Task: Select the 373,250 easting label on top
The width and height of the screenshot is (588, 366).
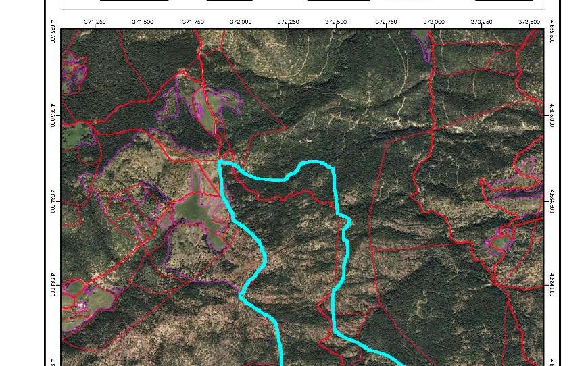Action: pos(481,22)
